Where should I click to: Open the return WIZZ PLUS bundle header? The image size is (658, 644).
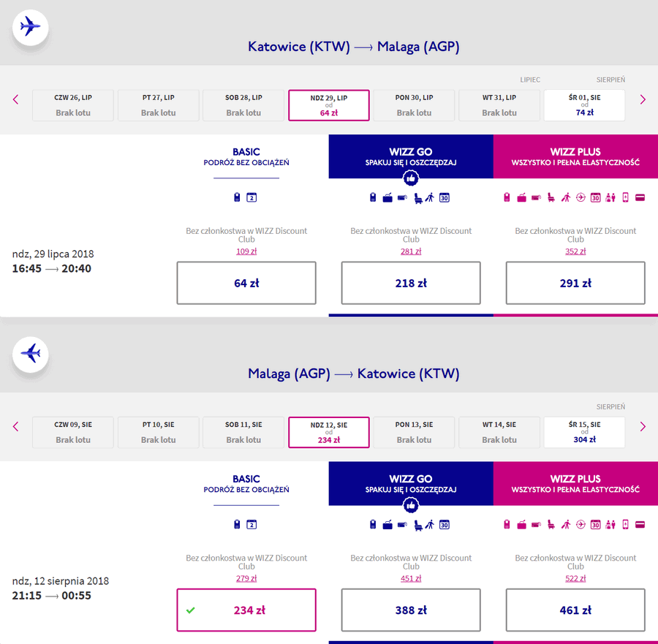click(575, 483)
